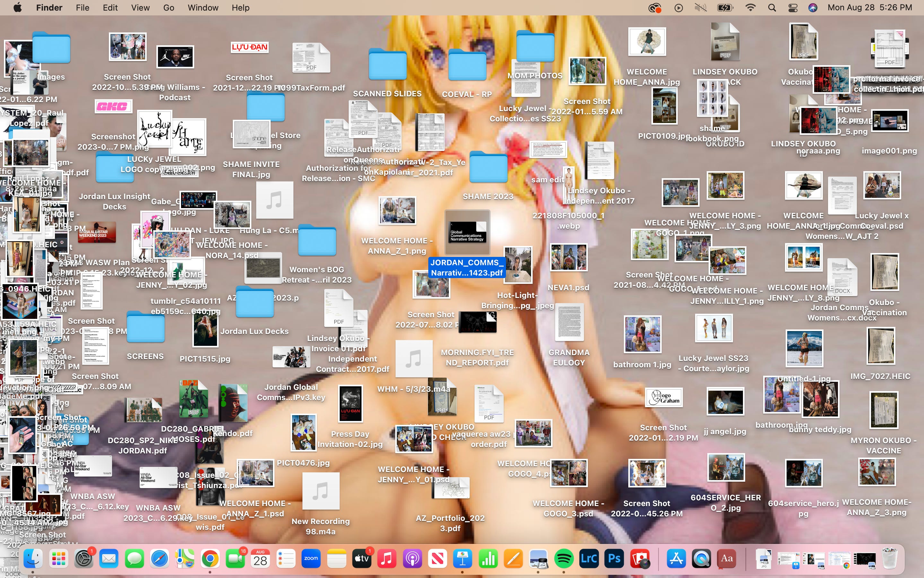Open App Store from the Dock
This screenshot has width=924, height=578.
676,559
